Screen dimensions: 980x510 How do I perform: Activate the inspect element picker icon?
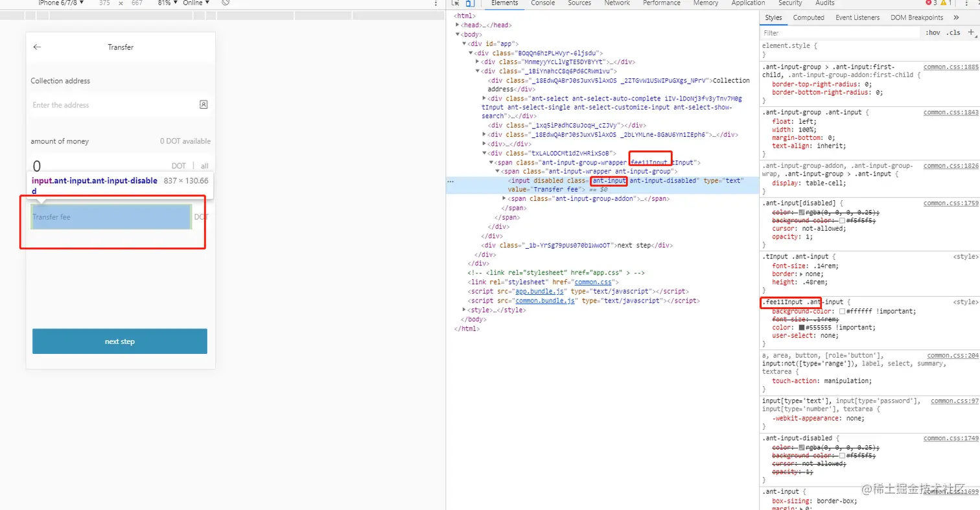coord(456,3)
